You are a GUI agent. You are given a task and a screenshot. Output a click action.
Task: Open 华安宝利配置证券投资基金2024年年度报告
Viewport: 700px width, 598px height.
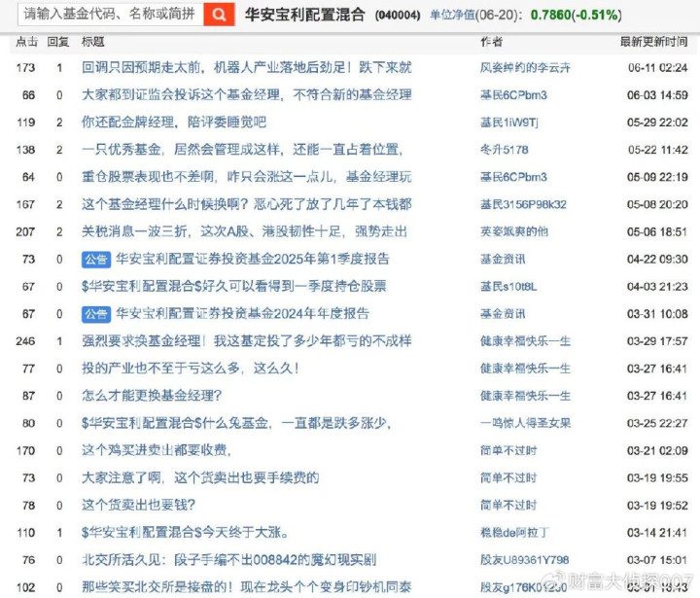(x=242, y=313)
